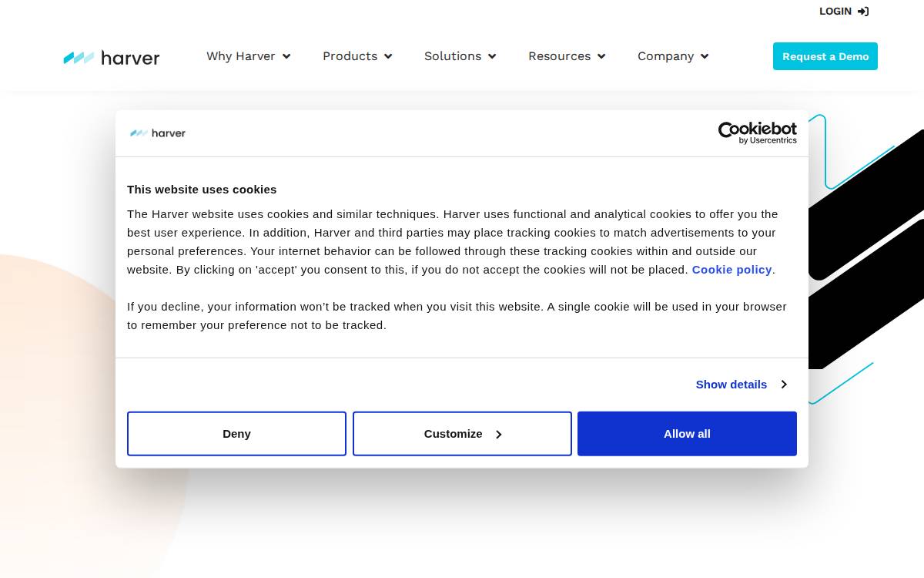This screenshot has height=578, width=924.
Task: Expand the Products chevron
Action: pos(388,56)
